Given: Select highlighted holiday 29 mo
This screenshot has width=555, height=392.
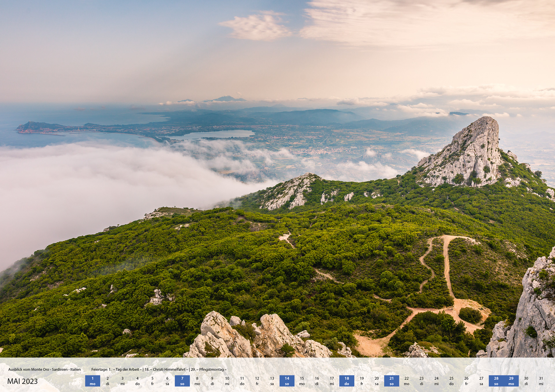Looking at the screenshot, I should coord(511,381).
